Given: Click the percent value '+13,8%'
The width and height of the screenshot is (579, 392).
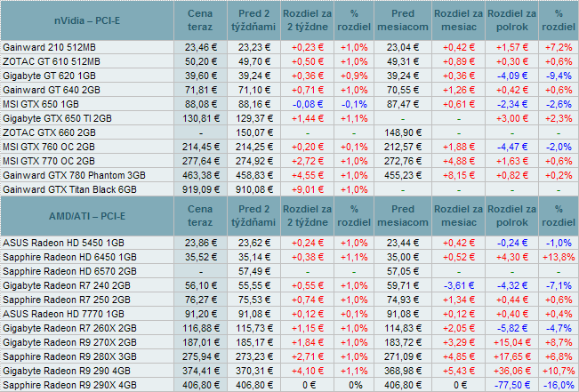Looking at the screenshot, I should click(559, 257).
